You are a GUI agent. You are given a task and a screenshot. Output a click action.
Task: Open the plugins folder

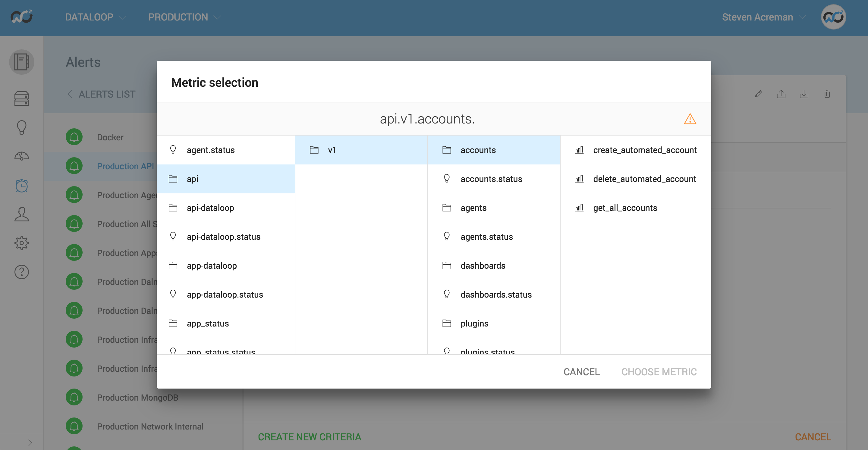point(494,324)
